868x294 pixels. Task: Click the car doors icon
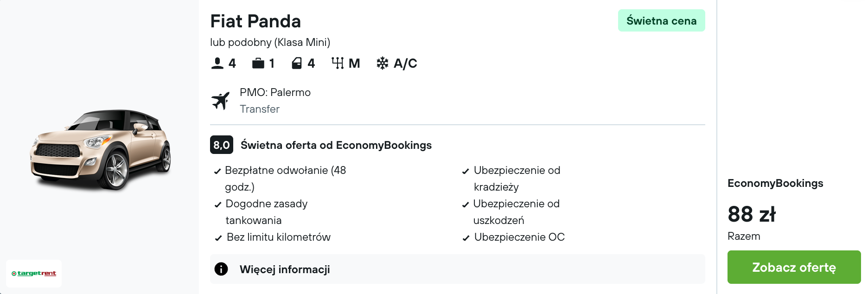[297, 63]
